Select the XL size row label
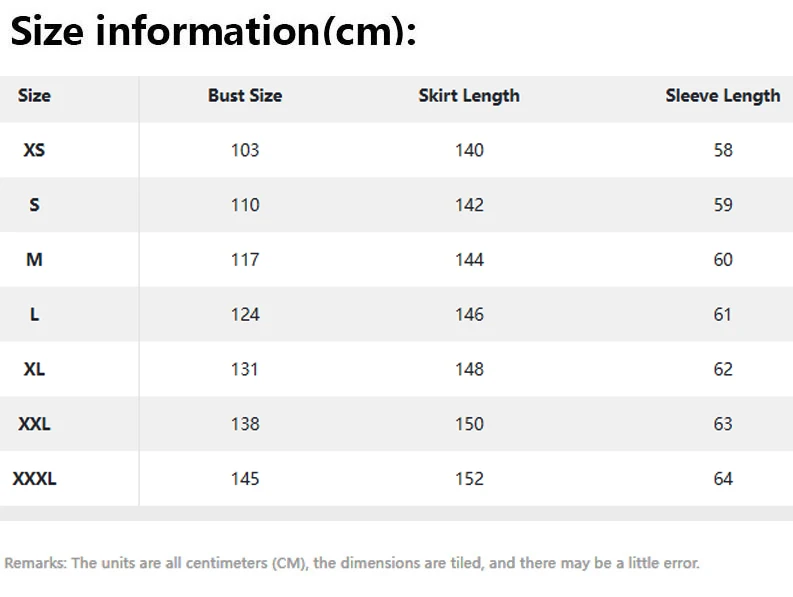This screenshot has width=793, height=597. [x=34, y=369]
